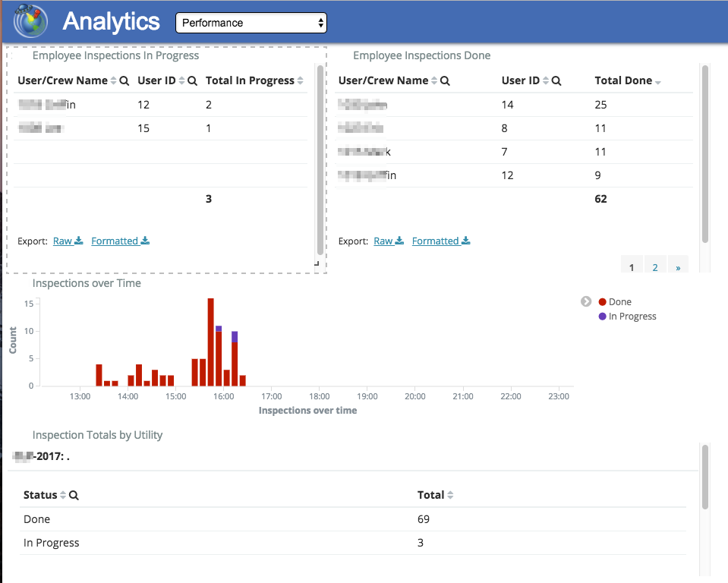The image size is (728, 583).
Task: Sort Inspections Done table by User ID
Action: (546, 80)
